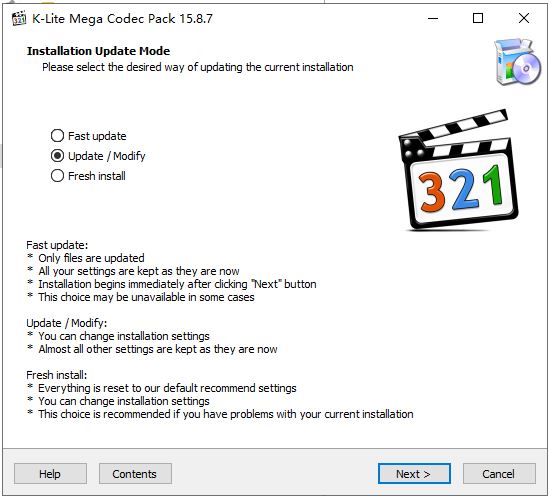The image size is (549, 496).
Task: Click the 'Fresh install:' description heading
Action: click(56, 375)
